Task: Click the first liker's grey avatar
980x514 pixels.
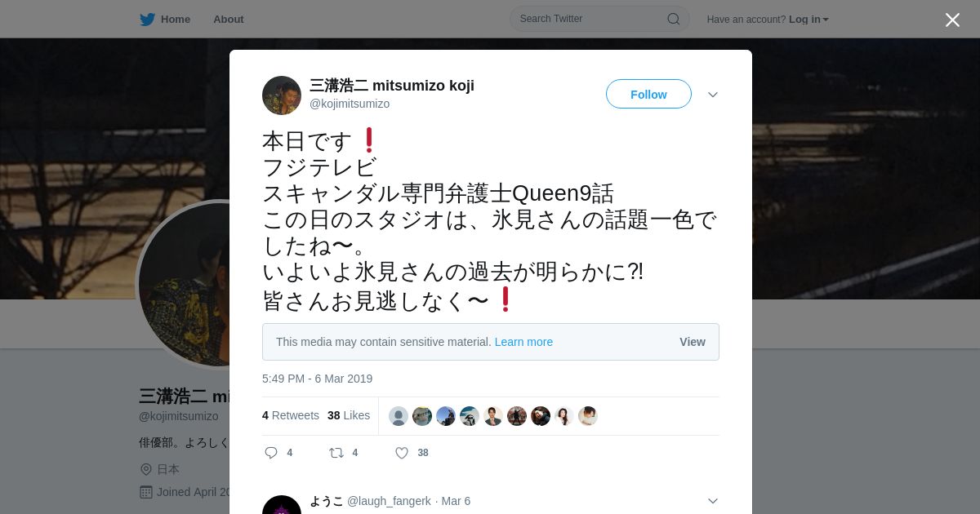Action: tap(399, 416)
